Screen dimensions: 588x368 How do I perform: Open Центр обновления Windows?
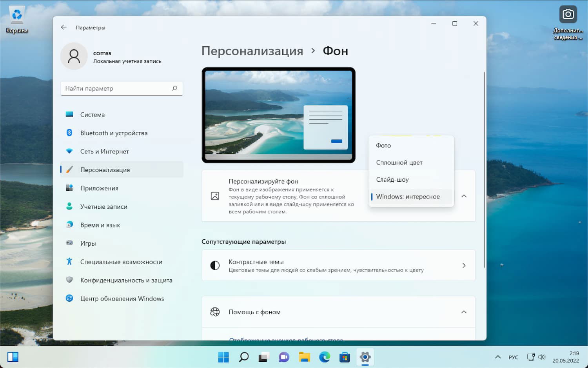122,298
